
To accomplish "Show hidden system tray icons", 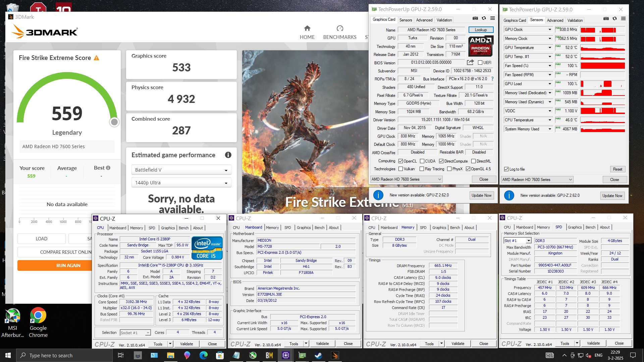I will click(564, 355).
